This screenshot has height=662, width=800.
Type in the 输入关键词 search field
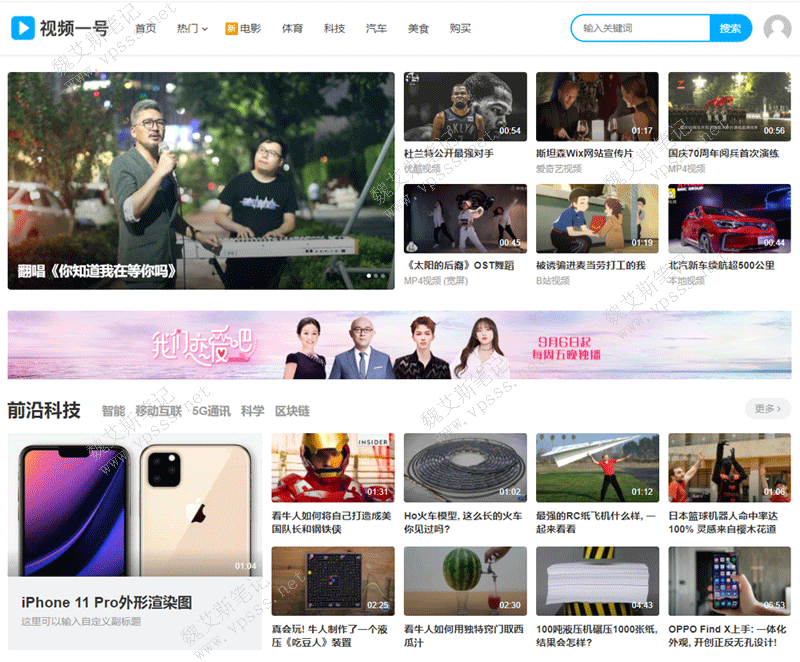click(640, 29)
